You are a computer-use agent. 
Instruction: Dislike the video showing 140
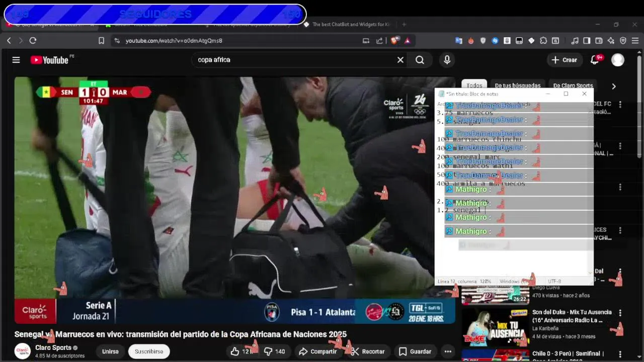click(275, 351)
